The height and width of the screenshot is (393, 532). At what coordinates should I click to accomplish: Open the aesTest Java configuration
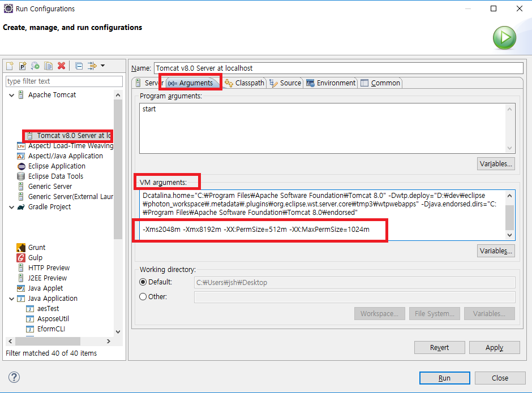point(43,309)
